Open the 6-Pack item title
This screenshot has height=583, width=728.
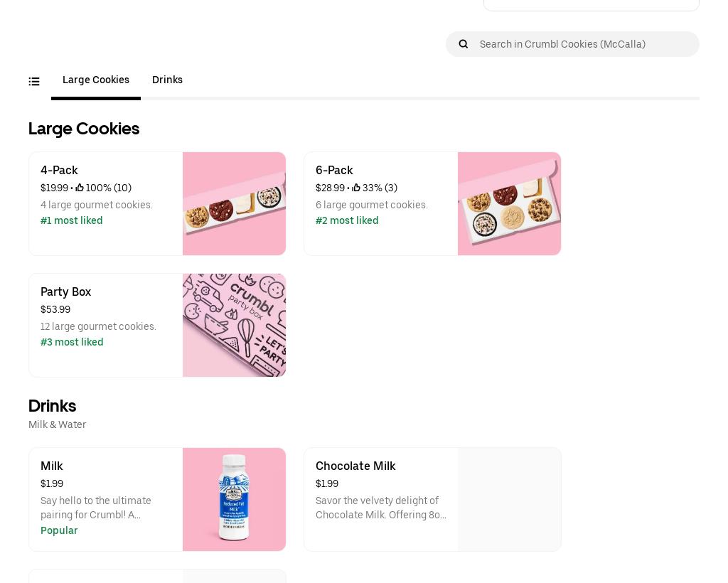pyautogui.click(x=334, y=171)
